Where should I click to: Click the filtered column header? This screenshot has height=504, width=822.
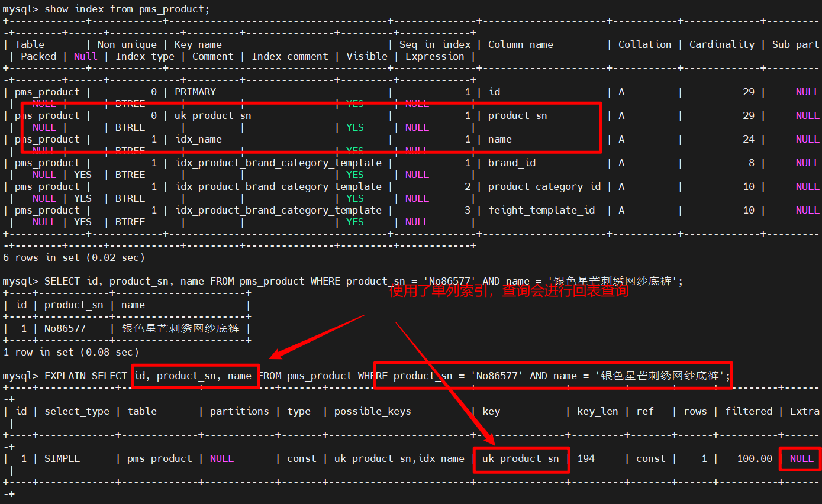[x=749, y=412]
